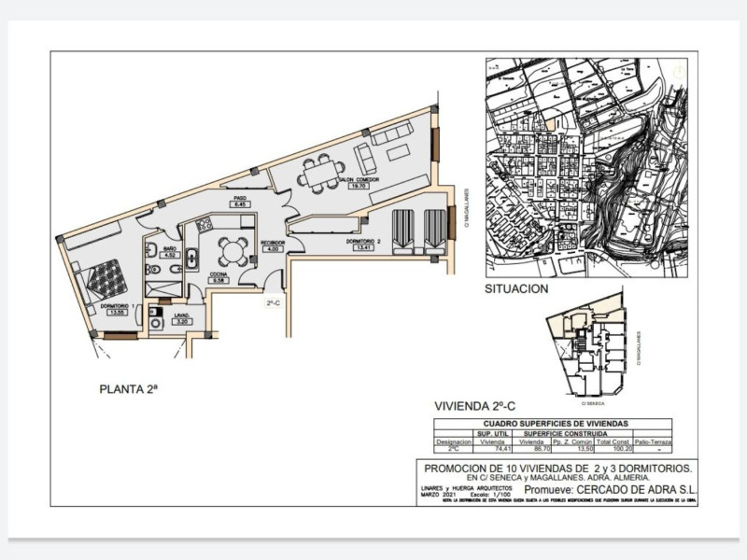Select the washing machine in Lavad. room

156,323
